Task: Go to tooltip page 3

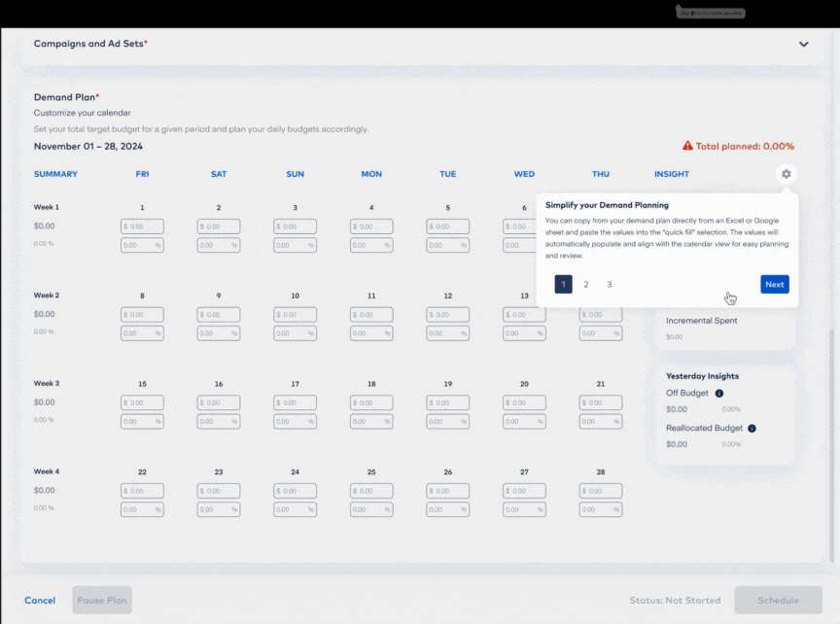Action: tap(610, 285)
